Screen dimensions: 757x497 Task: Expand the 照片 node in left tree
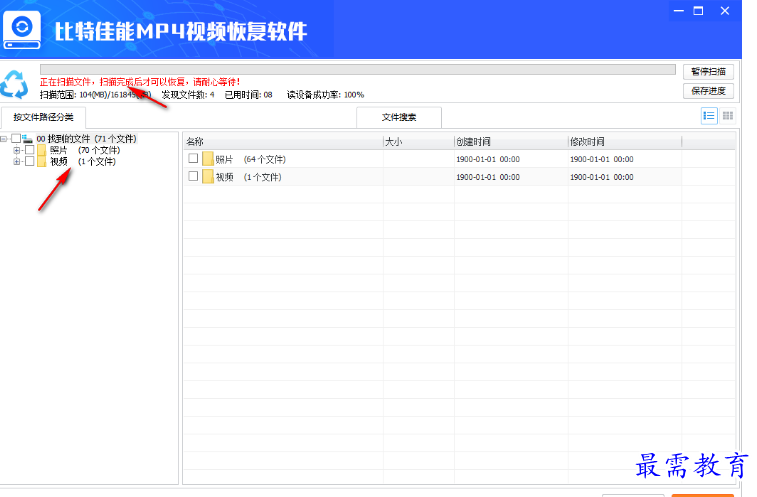click(x=17, y=150)
